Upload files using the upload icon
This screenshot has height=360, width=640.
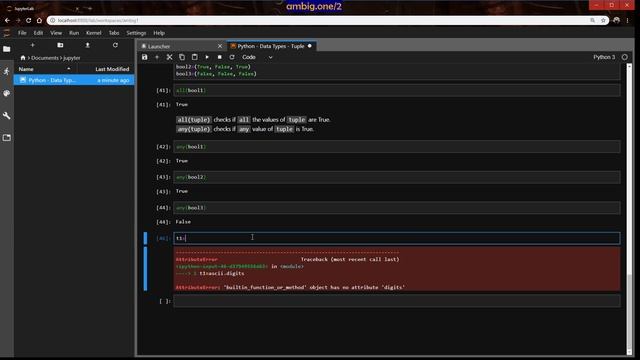(87, 45)
